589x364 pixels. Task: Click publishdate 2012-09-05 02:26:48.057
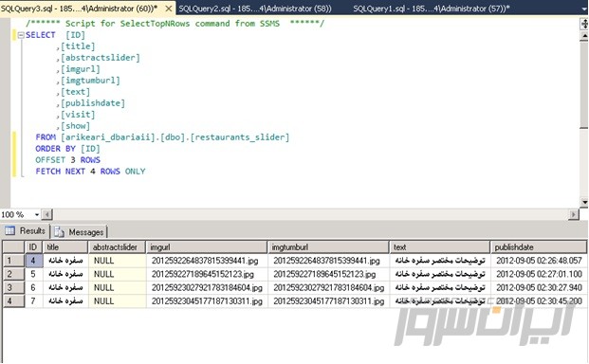(x=539, y=261)
